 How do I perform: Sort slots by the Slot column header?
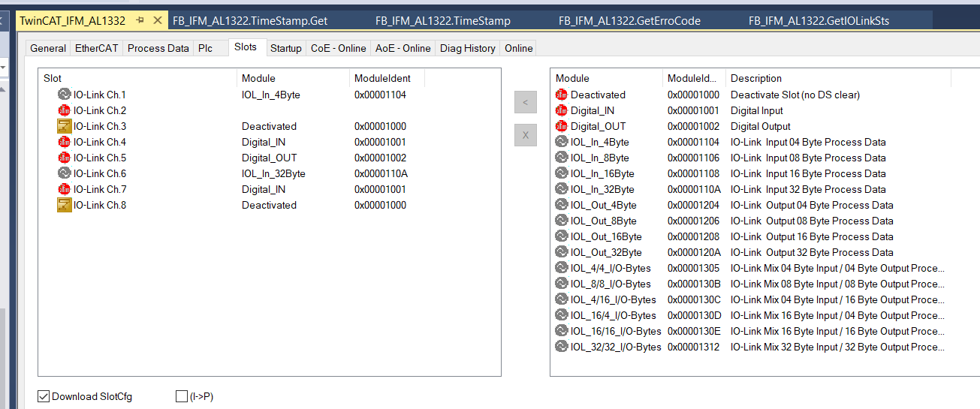coord(138,78)
